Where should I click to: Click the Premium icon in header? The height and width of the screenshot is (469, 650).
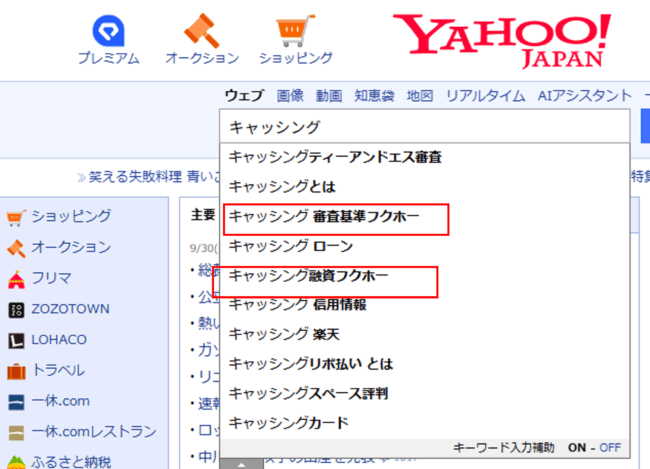[x=109, y=30]
